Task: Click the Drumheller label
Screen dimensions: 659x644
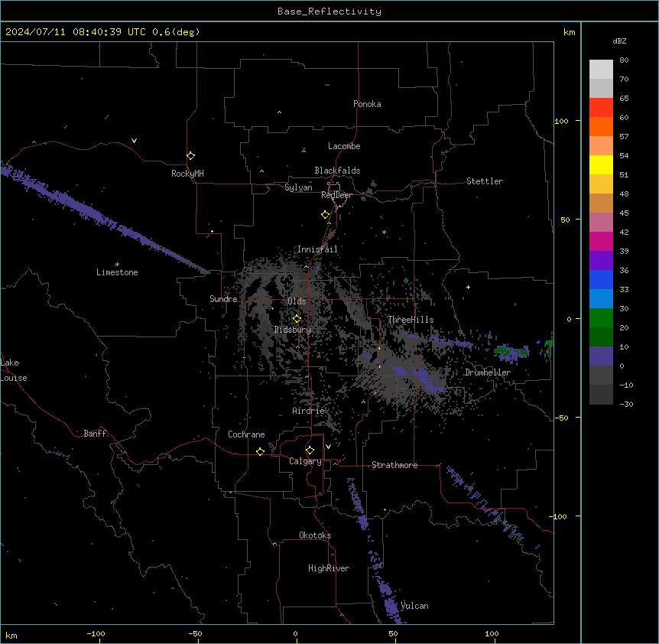Action: (x=488, y=372)
